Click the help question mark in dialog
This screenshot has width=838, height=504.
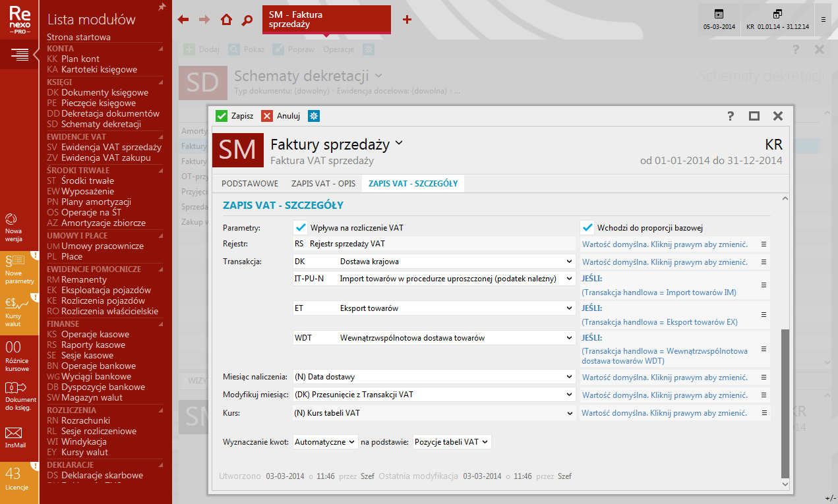(x=731, y=116)
